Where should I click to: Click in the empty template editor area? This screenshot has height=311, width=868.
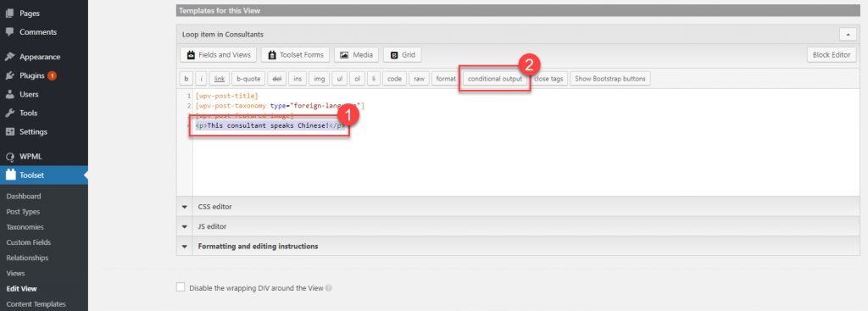pos(526,164)
